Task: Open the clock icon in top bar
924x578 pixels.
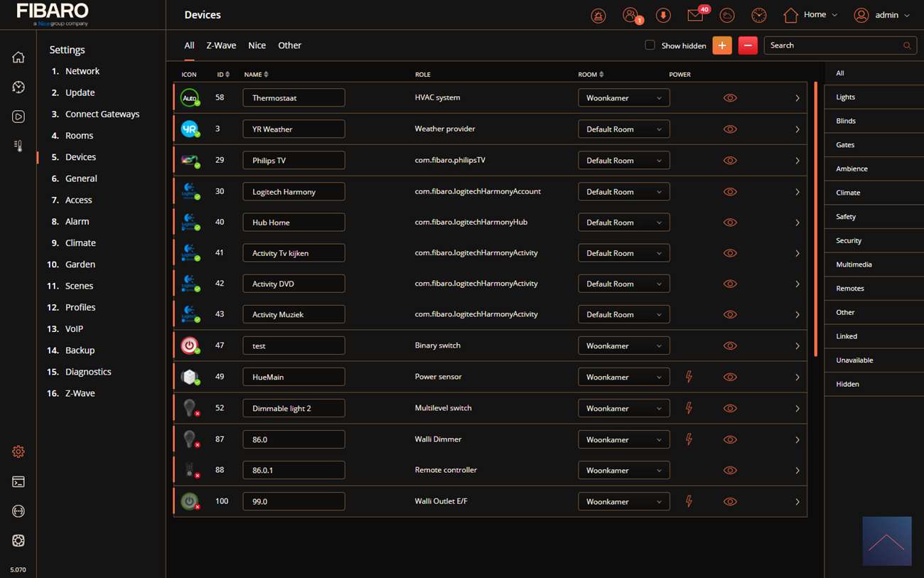Action: pyautogui.click(x=758, y=15)
